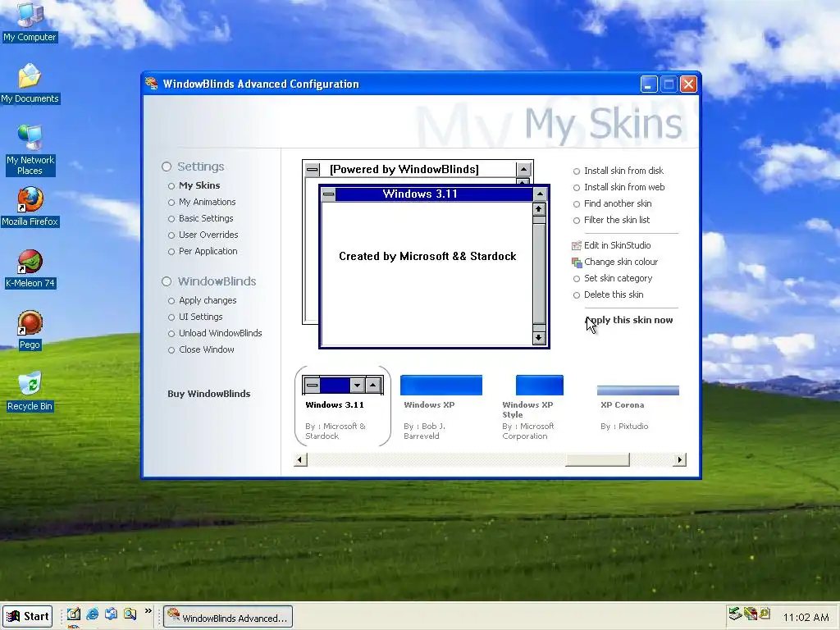Viewport: 840px width, 630px height.
Task: Click the Outlook Express Quick Launch icon
Action: [x=111, y=614]
